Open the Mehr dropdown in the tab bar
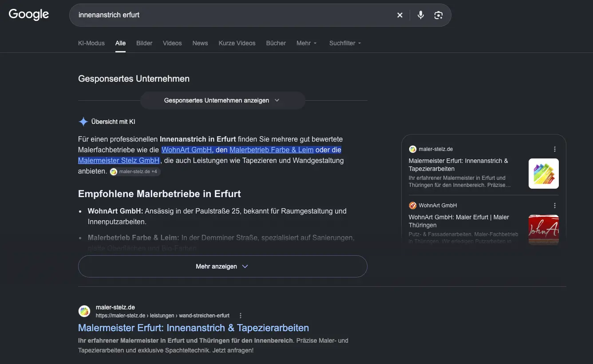Image resolution: width=593 pixels, height=364 pixels. (307, 43)
